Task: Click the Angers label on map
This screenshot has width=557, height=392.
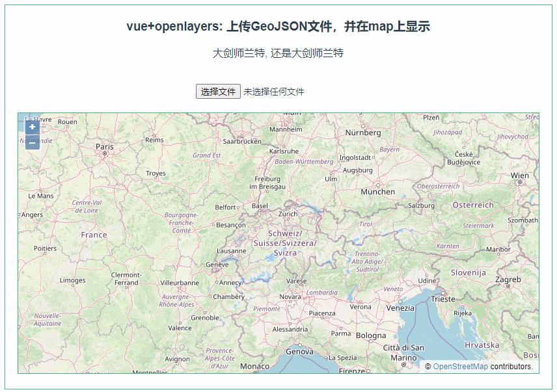Action: tap(32, 215)
